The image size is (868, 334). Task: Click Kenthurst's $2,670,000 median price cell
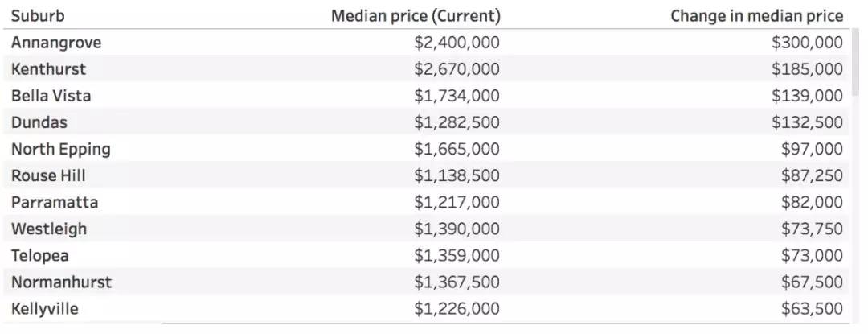click(457, 69)
